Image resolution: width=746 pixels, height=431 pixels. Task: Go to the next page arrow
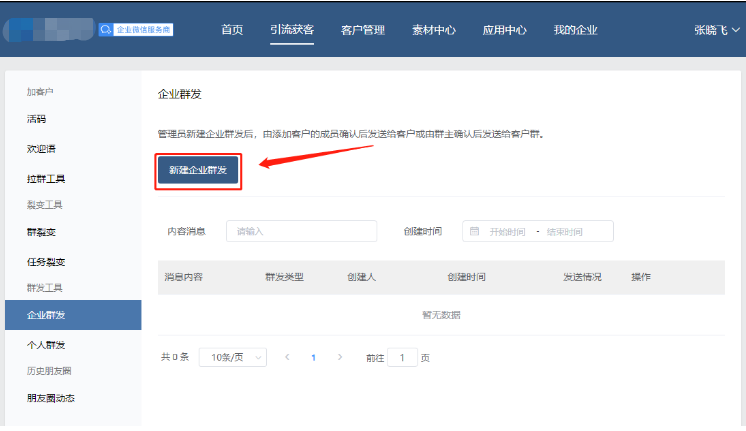point(340,357)
